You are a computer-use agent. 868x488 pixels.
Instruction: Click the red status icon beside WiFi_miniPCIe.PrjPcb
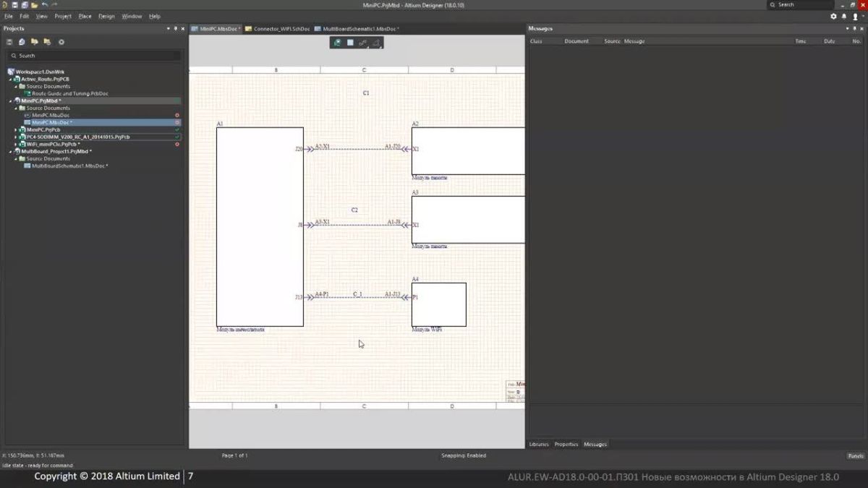(x=177, y=144)
